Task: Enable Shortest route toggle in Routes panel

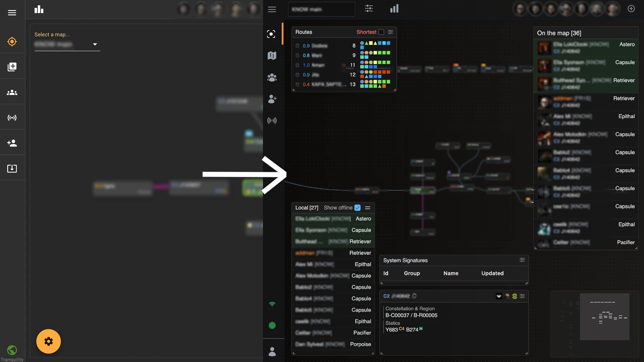Action: [381, 32]
